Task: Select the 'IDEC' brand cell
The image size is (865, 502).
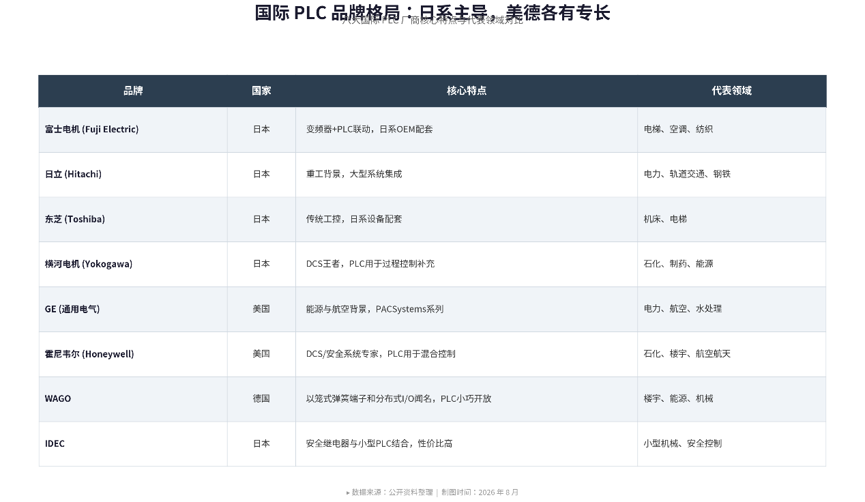Action: click(133, 444)
